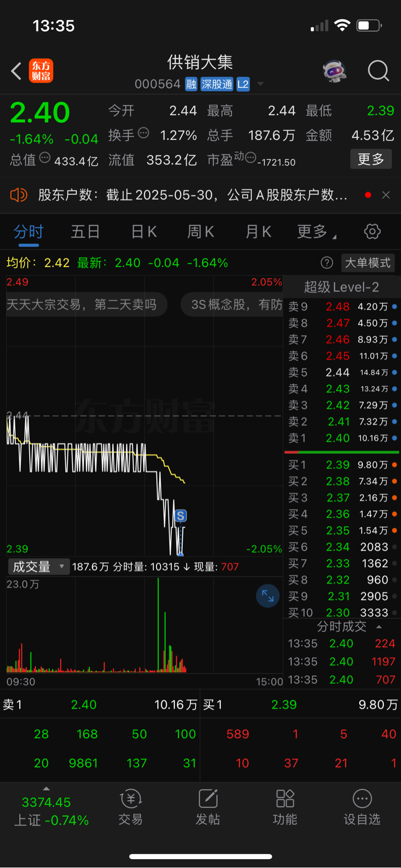Tap the 深股通 badge
The image size is (401, 868).
pos(217,84)
